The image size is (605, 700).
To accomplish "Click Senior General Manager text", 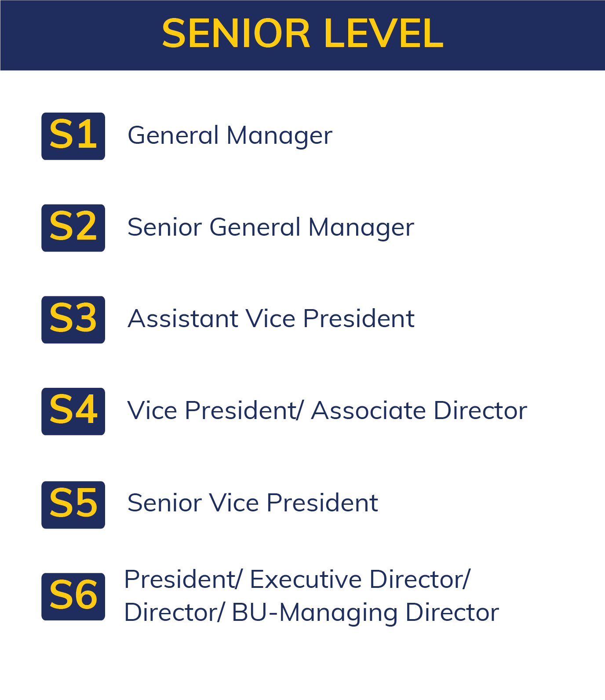I will pyautogui.click(x=271, y=227).
